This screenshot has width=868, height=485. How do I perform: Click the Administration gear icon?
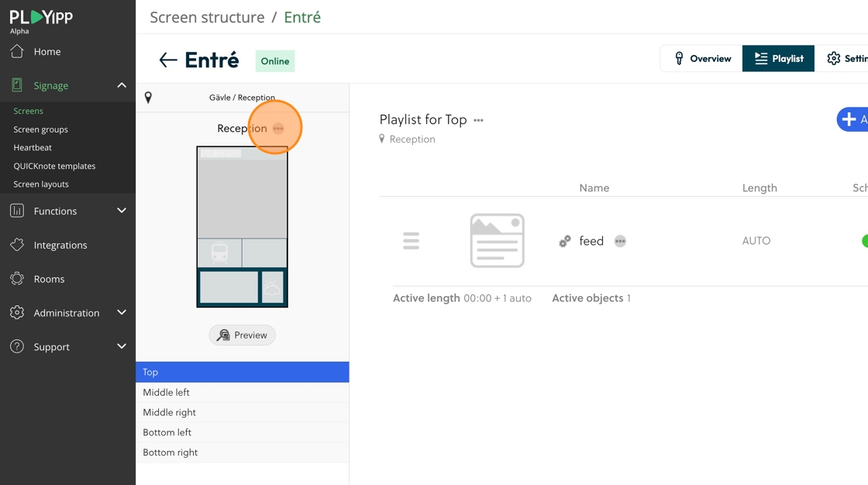pos(17,312)
